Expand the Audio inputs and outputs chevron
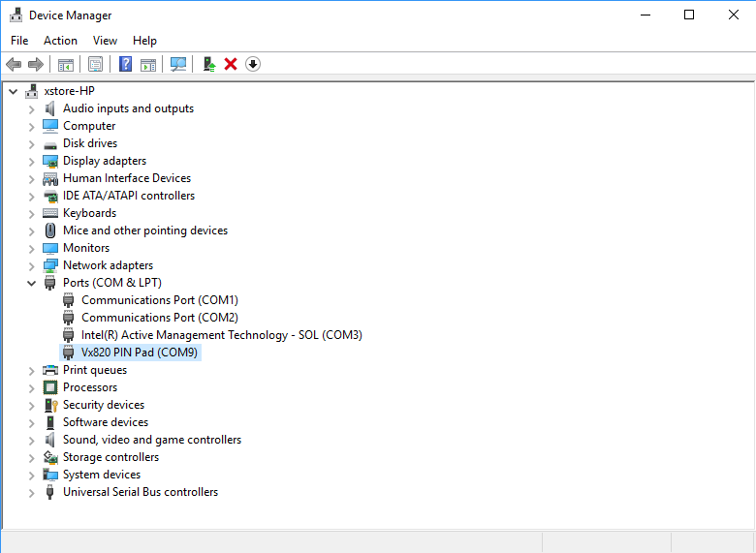This screenshot has width=756, height=553. tap(31, 109)
